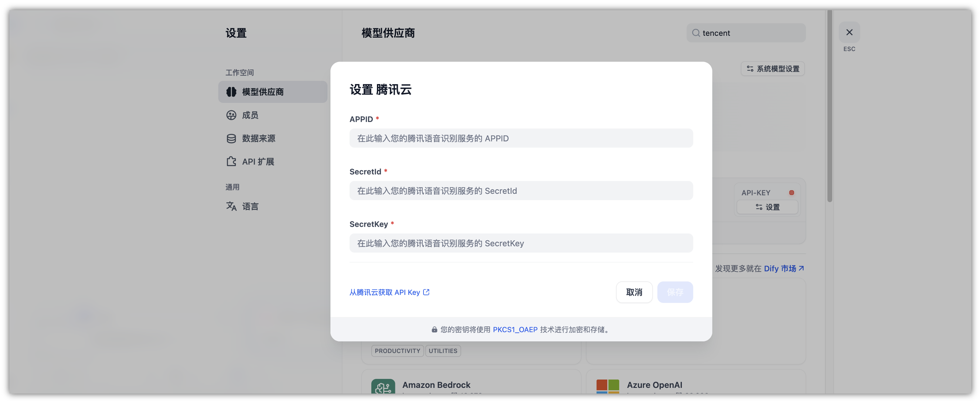The height and width of the screenshot is (406, 980).
Task: Focus the SecretId input field
Action: pos(521,190)
